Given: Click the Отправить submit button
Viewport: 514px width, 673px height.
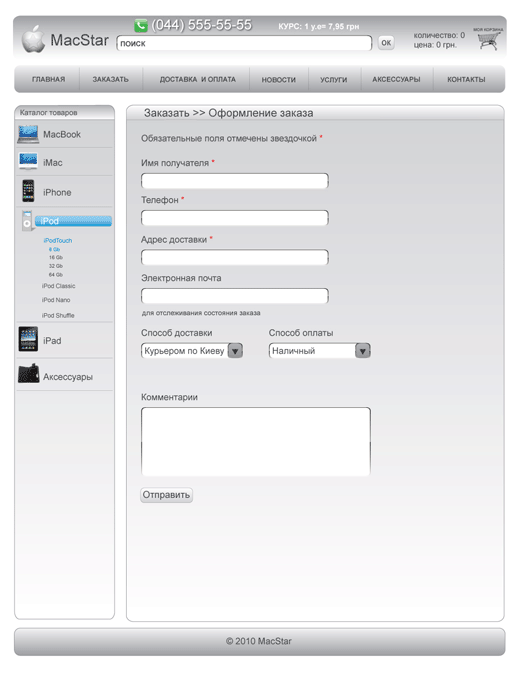Looking at the screenshot, I should click(x=166, y=495).
